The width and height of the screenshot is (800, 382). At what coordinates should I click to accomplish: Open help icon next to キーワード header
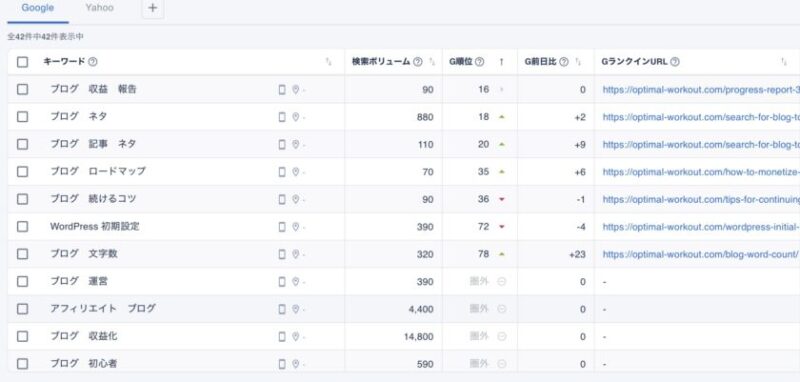pos(92,62)
